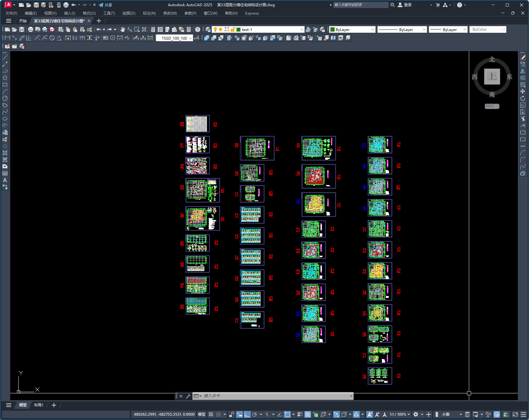Viewport: 529px width, 420px height.
Task: Toggle dynamic input in status bar
Action: click(x=239, y=414)
